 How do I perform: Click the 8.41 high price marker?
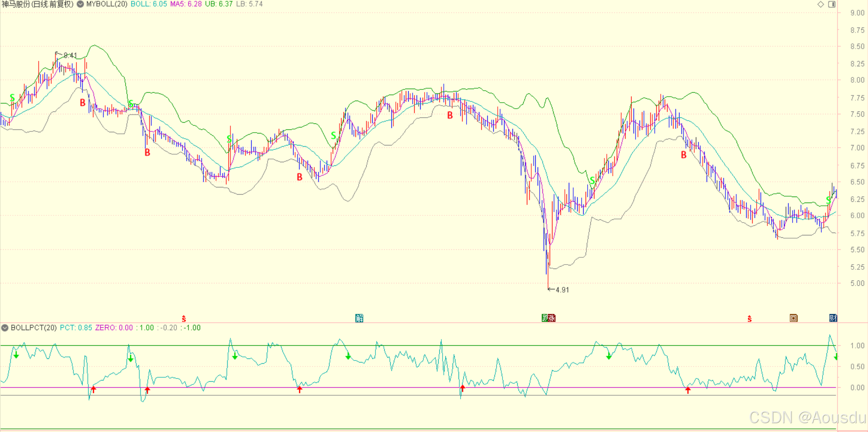[x=70, y=56]
